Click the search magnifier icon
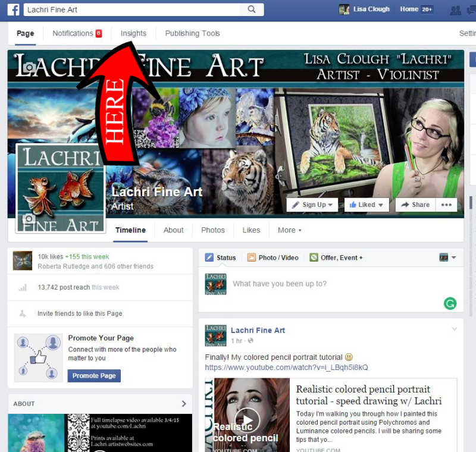Screen dimensions: 476x452 252,10
